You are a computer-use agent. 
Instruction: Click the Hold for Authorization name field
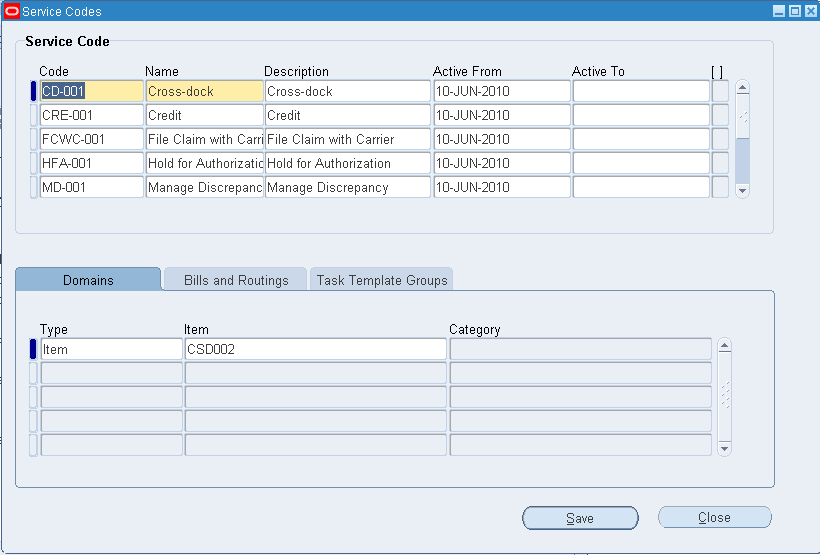coord(204,163)
